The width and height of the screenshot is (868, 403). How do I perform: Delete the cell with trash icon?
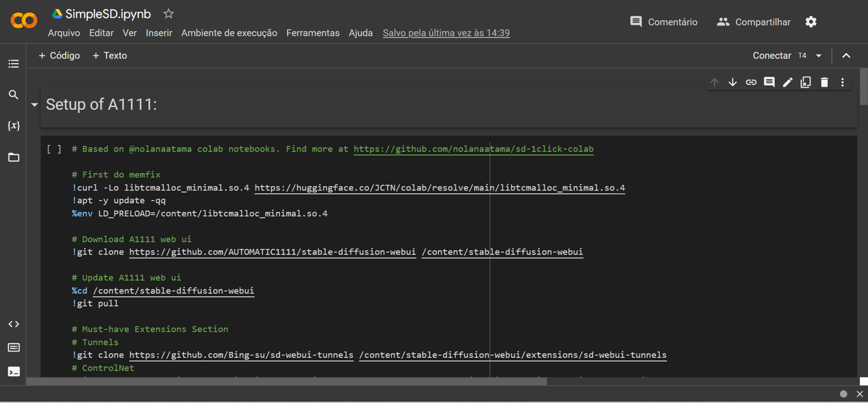[824, 82]
